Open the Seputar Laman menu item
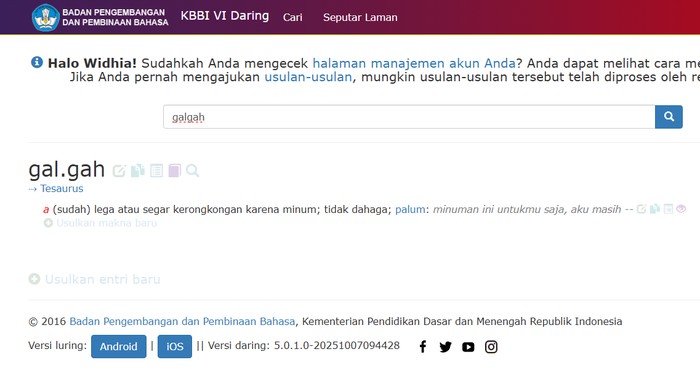 (360, 17)
